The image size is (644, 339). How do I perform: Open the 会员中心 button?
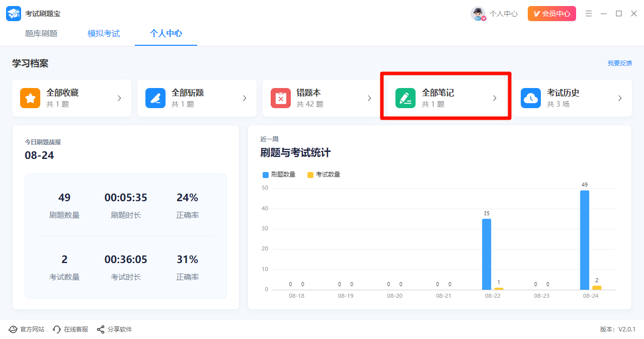point(552,14)
